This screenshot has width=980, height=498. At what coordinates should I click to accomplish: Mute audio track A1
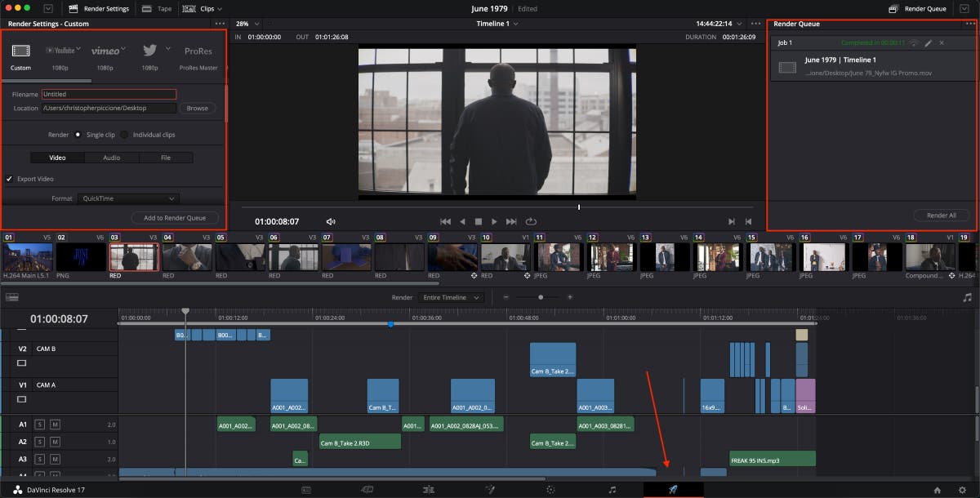coord(55,425)
